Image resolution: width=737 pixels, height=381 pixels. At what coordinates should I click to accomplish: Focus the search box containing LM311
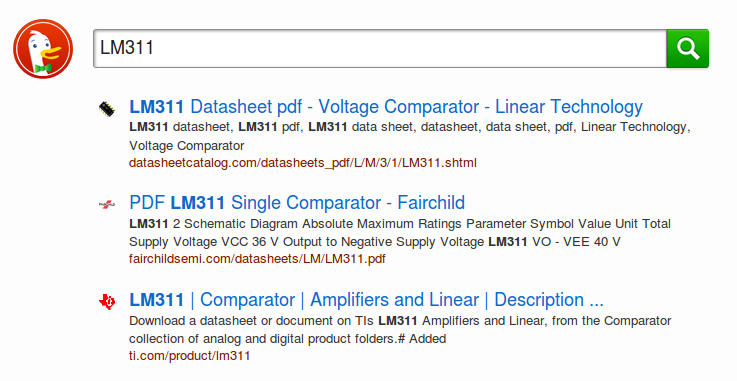pyautogui.click(x=380, y=48)
